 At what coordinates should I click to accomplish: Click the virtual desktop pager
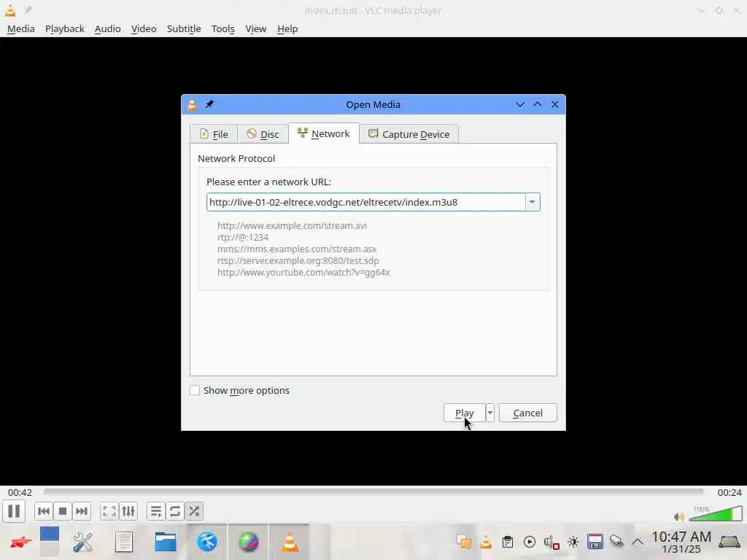[x=50, y=542]
